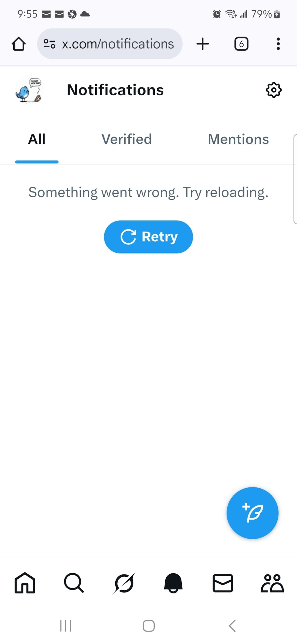Screen dimensions: 297x644
Task: View site info icon in address bar
Action: (49, 44)
